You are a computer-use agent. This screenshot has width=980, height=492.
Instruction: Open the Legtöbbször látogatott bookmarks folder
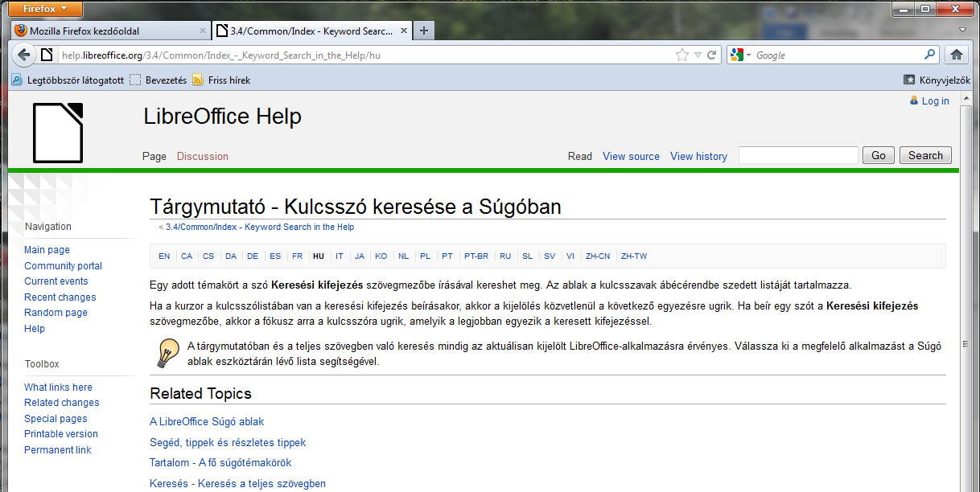68,80
